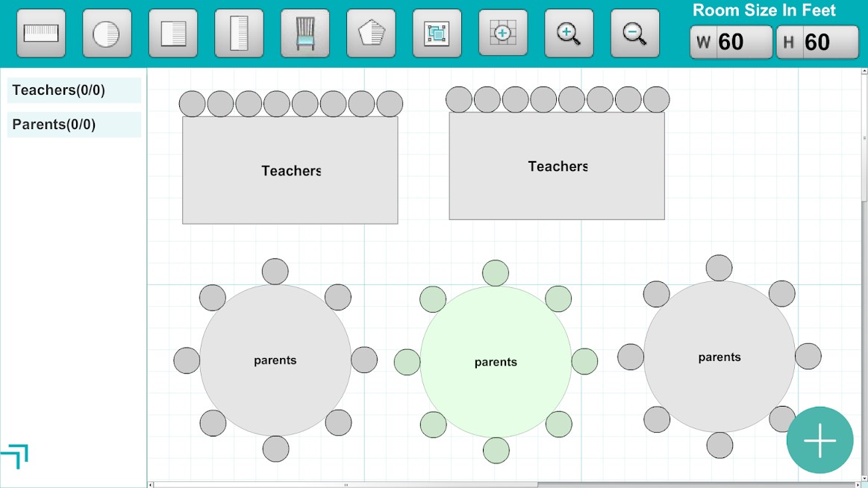Click the overlapping squares group icon
The image size is (868, 488).
[x=437, y=34]
